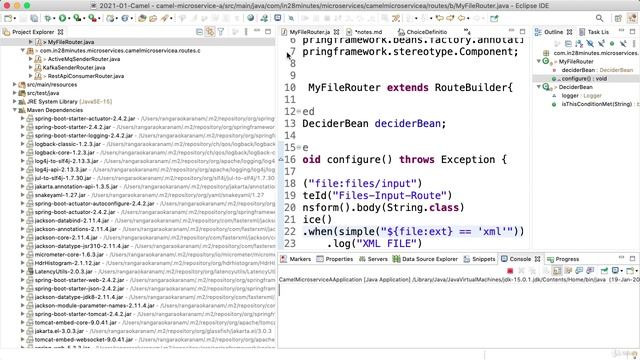Toggle Scroll Lock in Console toolbar

coord(557,271)
